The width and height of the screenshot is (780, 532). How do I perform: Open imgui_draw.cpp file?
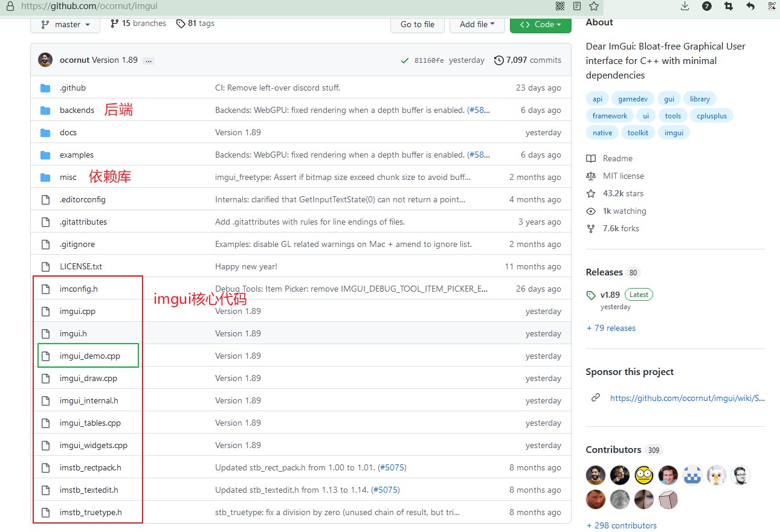[88, 378]
